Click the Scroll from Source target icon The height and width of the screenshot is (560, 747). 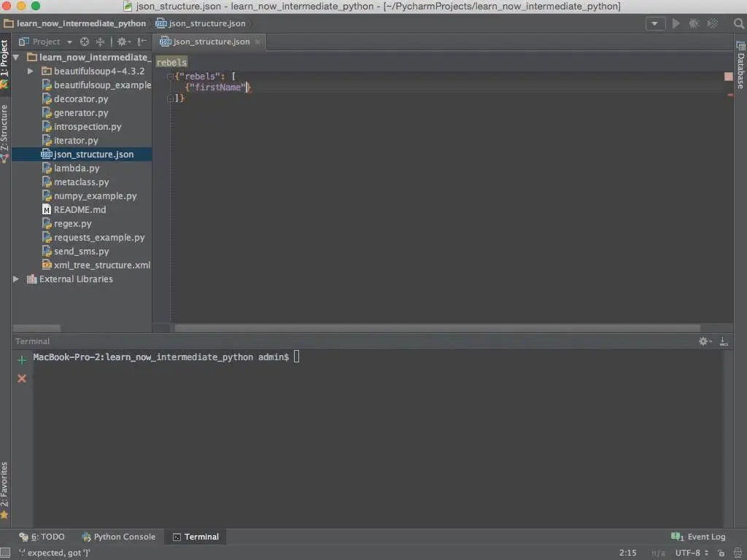click(85, 42)
